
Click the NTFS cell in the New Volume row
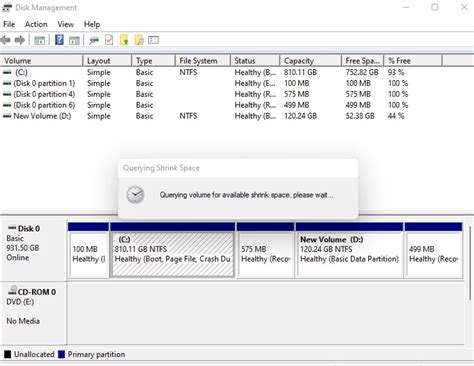(x=188, y=116)
